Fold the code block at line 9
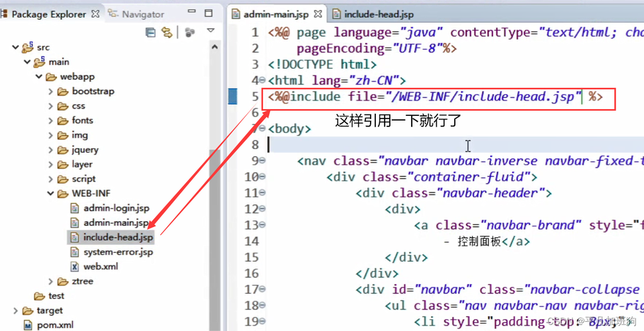Screen dimensions: 644x331 263,161
